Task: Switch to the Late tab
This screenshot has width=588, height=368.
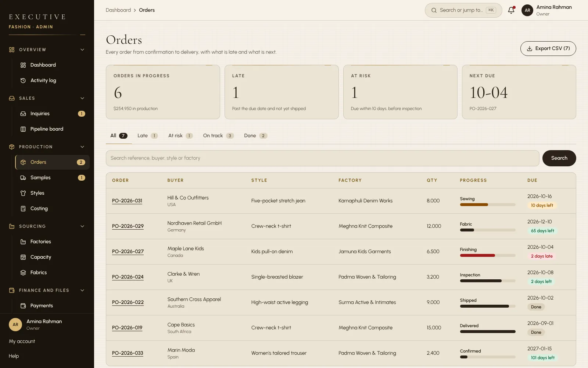Action: 147,136
